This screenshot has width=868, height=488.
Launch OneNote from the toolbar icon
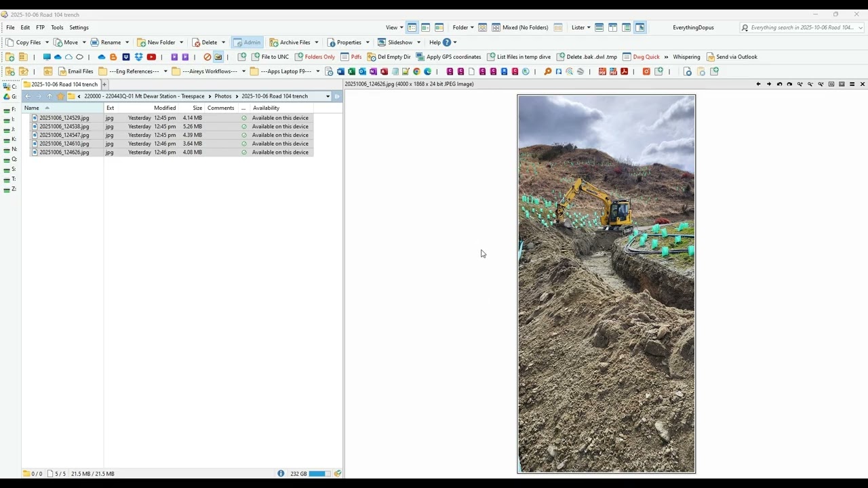(373, 71)
